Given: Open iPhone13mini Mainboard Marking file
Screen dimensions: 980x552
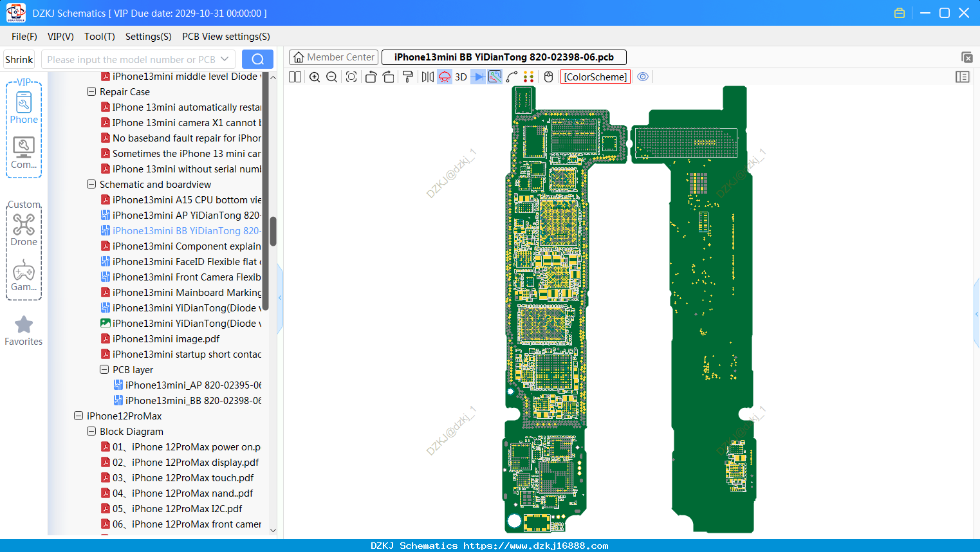Looking at the screenshot, I should (x=181, y=293).
